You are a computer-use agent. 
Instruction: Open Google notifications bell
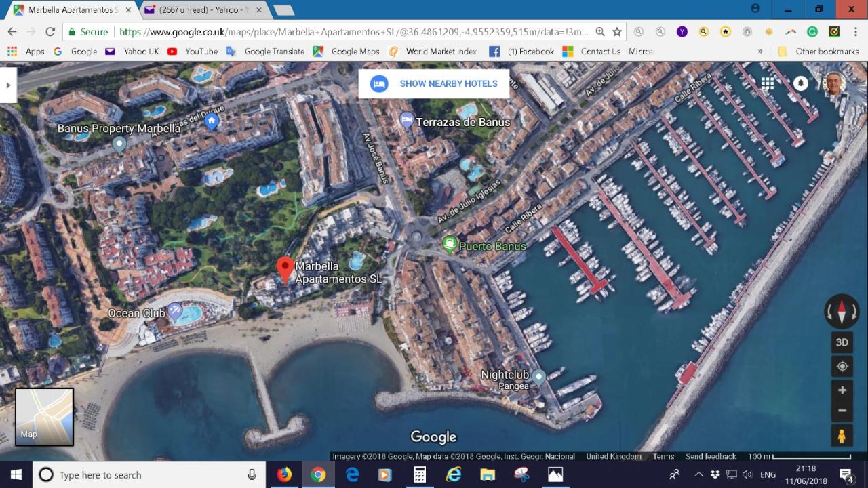point(801,83)
